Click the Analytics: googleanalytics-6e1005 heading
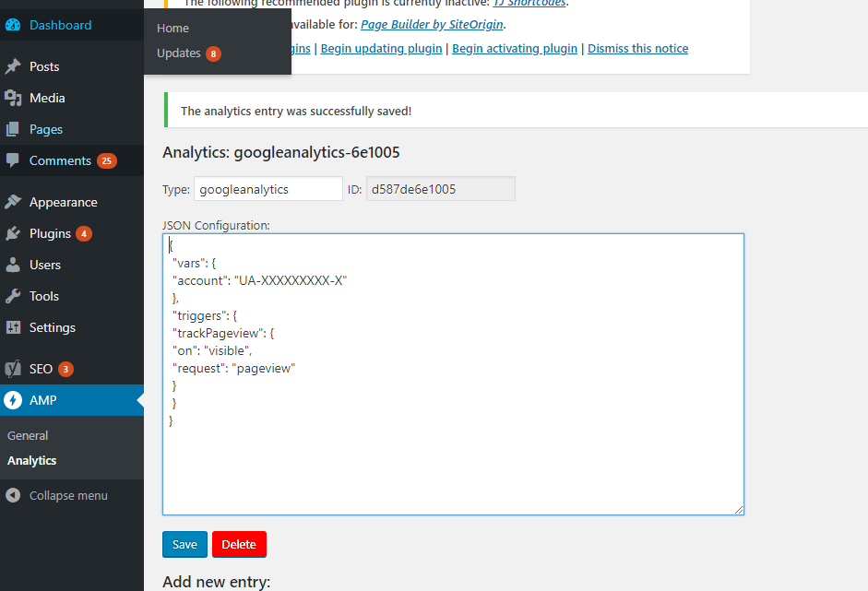 (x=281, y=152)
